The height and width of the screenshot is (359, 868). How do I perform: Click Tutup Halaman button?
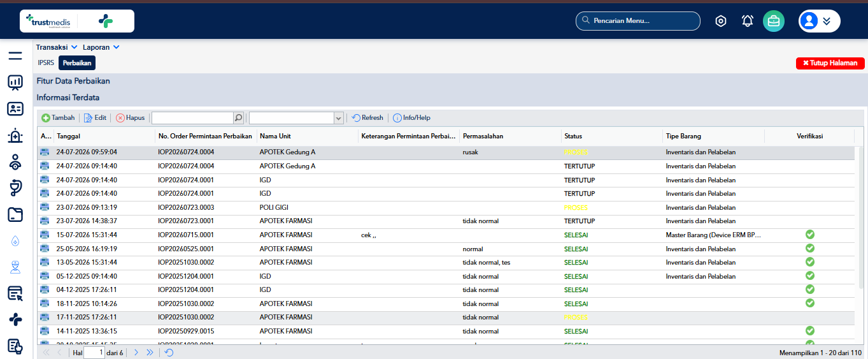pyautogui.click(x=830, y=63)
